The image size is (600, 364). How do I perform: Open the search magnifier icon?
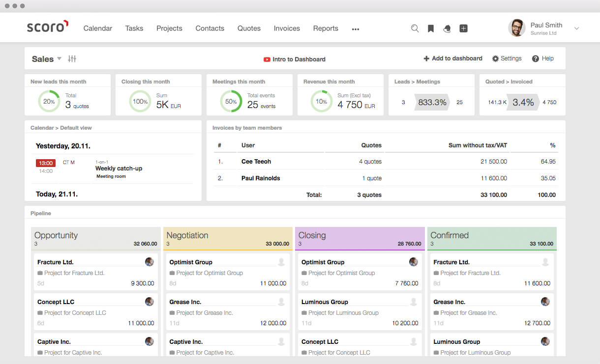coord(415,28)
